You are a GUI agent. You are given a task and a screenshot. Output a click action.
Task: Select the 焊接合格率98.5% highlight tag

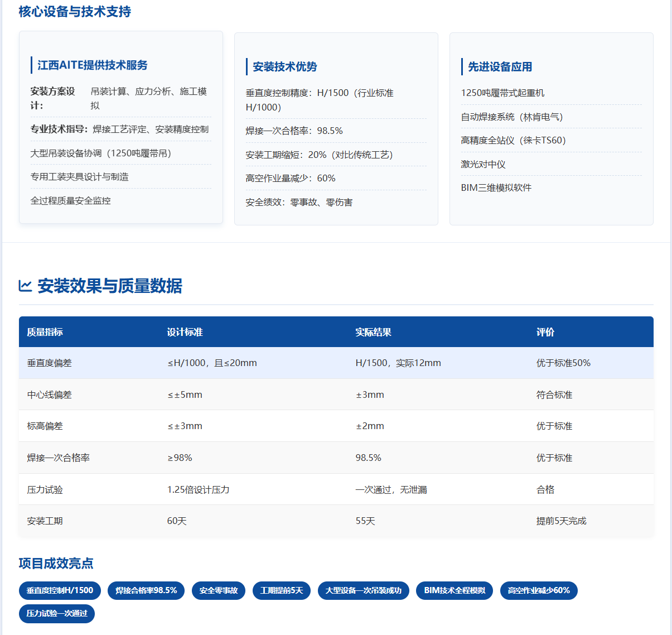pyautogui.click(x=146, y=590)
